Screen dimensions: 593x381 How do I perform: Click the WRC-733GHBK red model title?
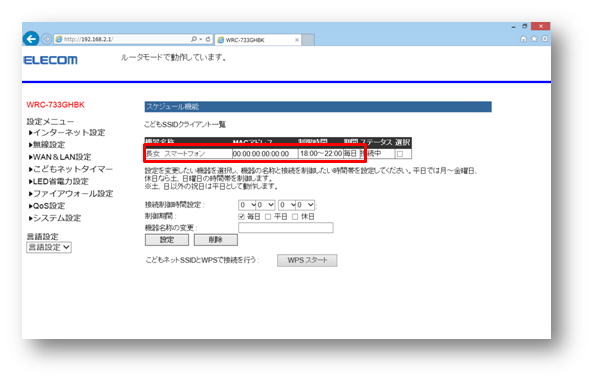click(55, 105)
